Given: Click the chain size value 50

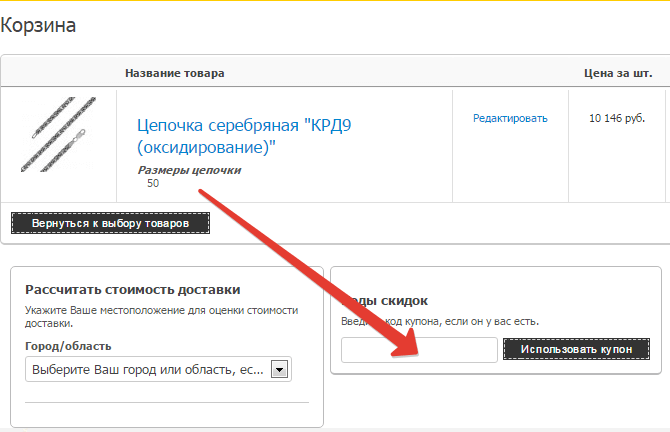Looking at the screenshot, I should tap(153, 183).
